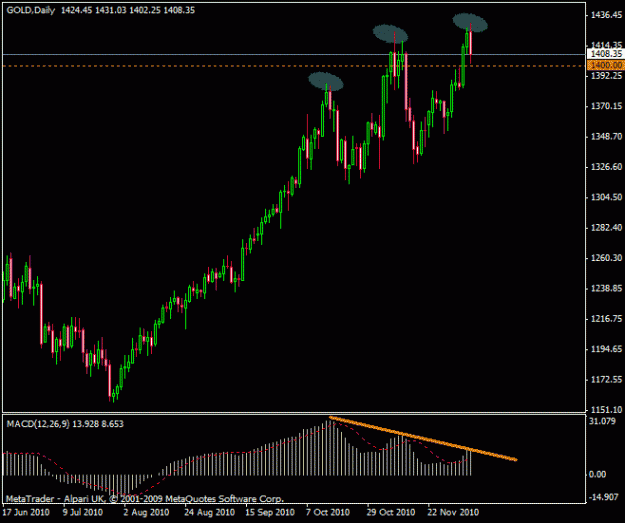Click the 1436.45 price axis label
This screenshot has width=625, height=523.
[x=606, y=15]
